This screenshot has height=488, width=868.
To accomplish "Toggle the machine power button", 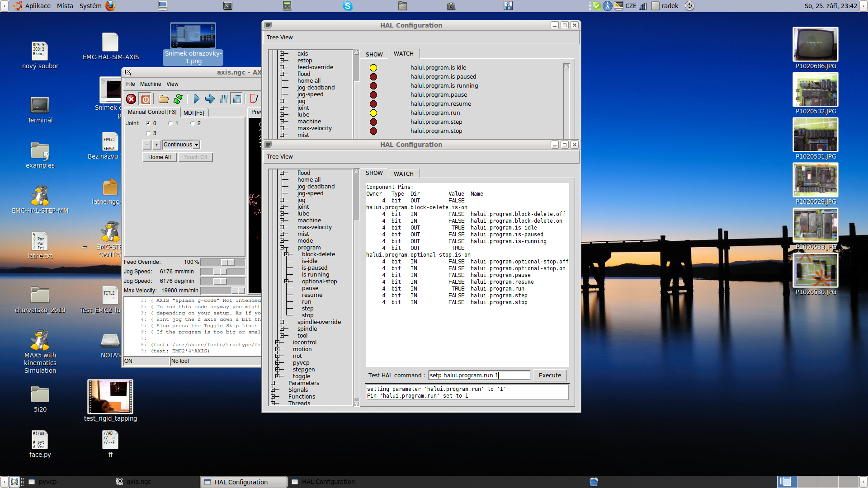I will tap(146, 99).
